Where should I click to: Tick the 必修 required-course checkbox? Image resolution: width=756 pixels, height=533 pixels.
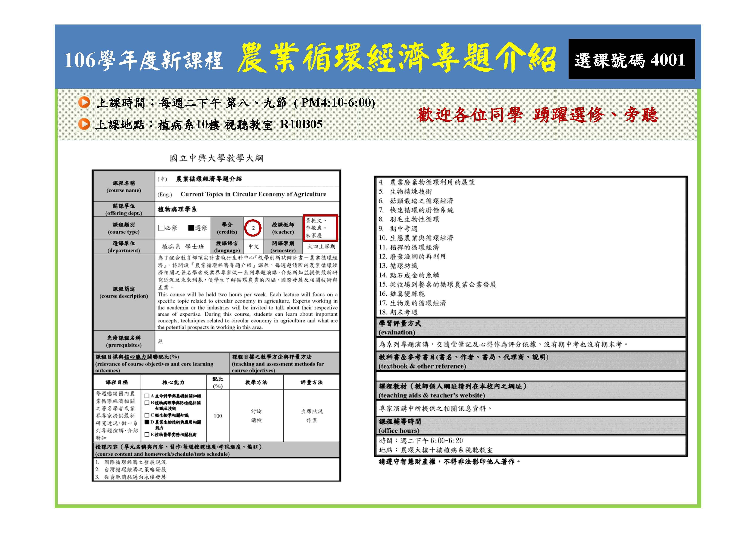tap(161, 228)
